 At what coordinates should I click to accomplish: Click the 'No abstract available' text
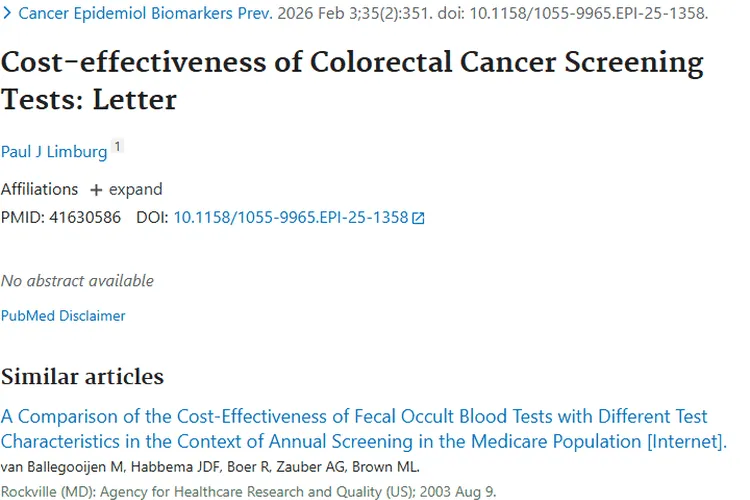point(77,281)
